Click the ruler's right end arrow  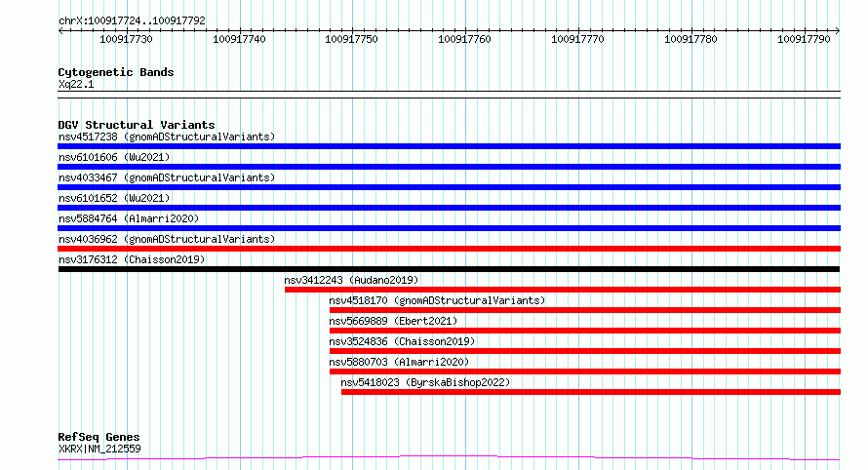[x=838, y=31]
